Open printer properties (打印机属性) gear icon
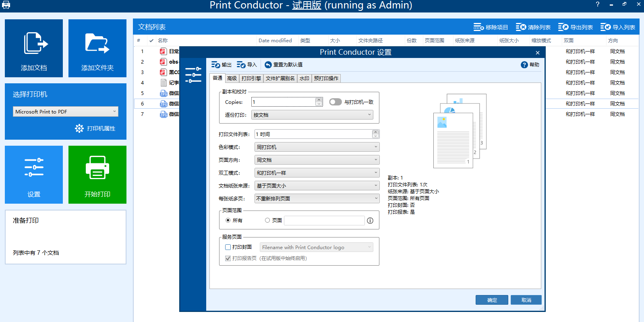Screen dimensions: 644x322 [x=79, y=128]
